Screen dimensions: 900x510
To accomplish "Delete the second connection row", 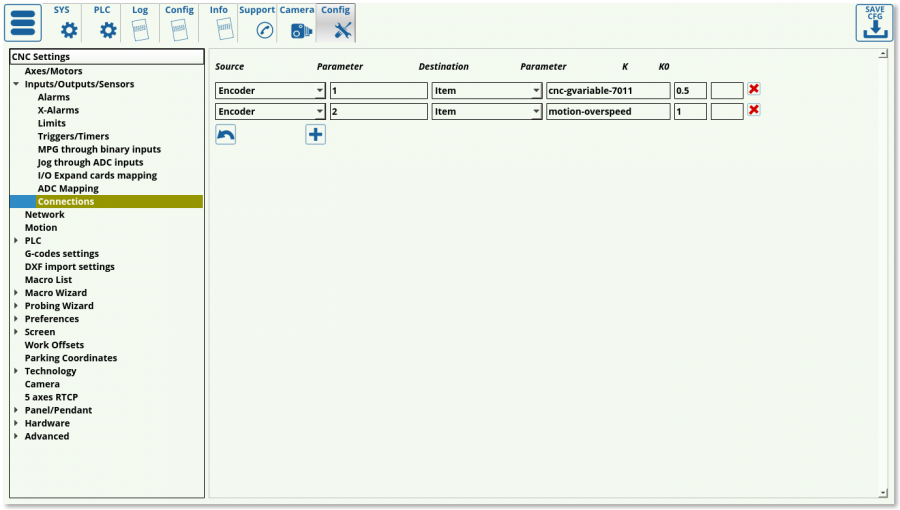I will 754,110.
